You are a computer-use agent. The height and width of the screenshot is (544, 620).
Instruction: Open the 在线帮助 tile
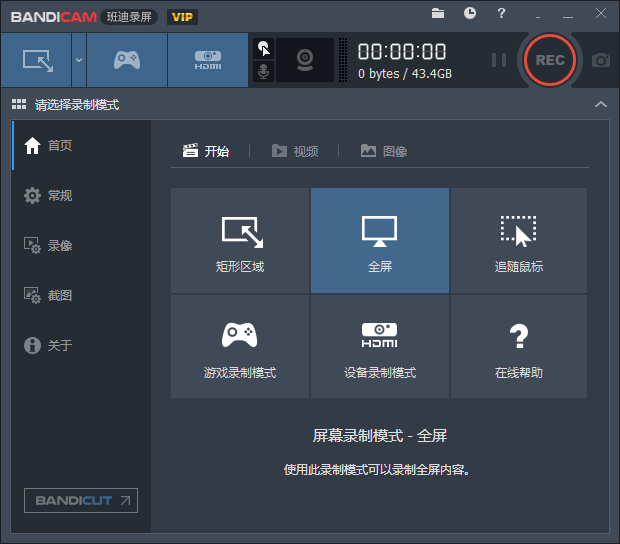pos(518,346)
